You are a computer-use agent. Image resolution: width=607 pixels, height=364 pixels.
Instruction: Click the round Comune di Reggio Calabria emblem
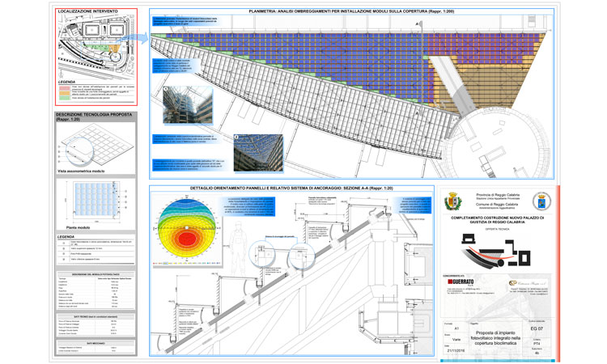coord(541,201)
